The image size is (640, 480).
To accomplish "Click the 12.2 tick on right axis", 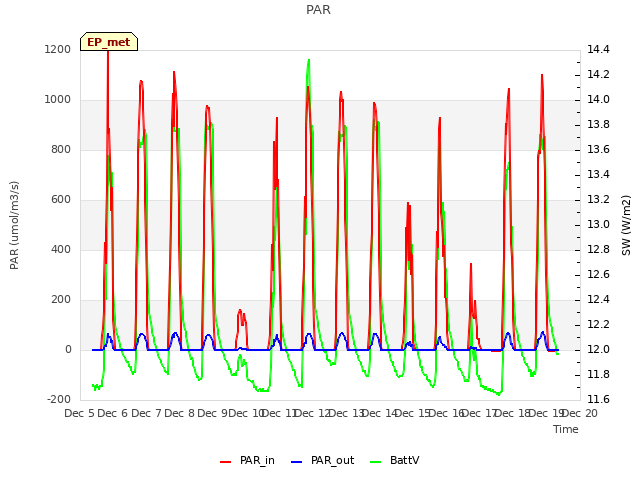I will [598, 324].
